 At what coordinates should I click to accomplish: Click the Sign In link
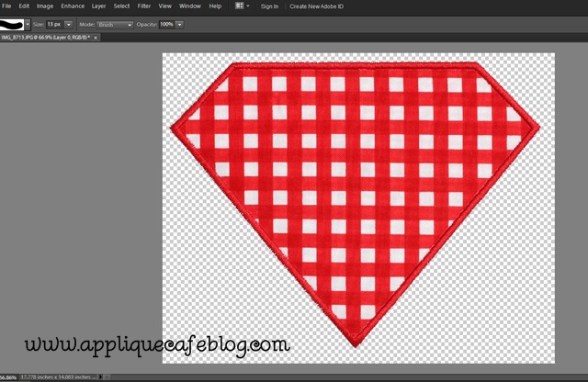tap(269, 6)
